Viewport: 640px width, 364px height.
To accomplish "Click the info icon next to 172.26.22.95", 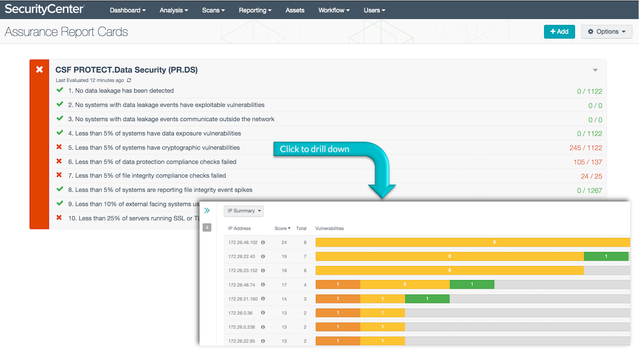I will click(263, 341).
